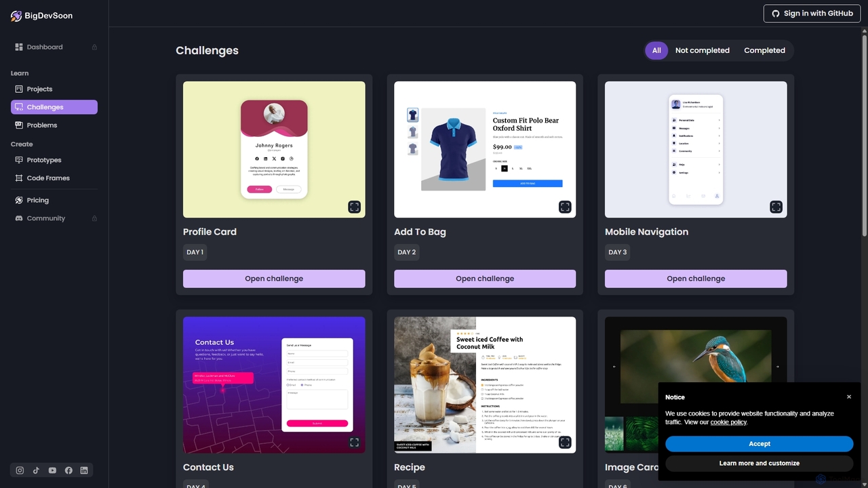868x488 pixels.
Task: Open the LinkedIn social link
Action: pos(84,470)
